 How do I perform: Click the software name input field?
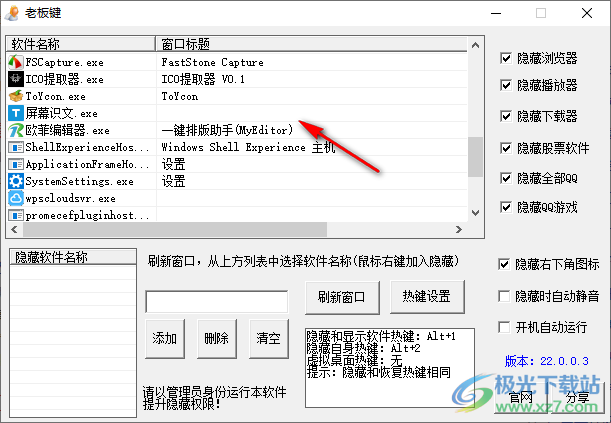coord(217,301)
